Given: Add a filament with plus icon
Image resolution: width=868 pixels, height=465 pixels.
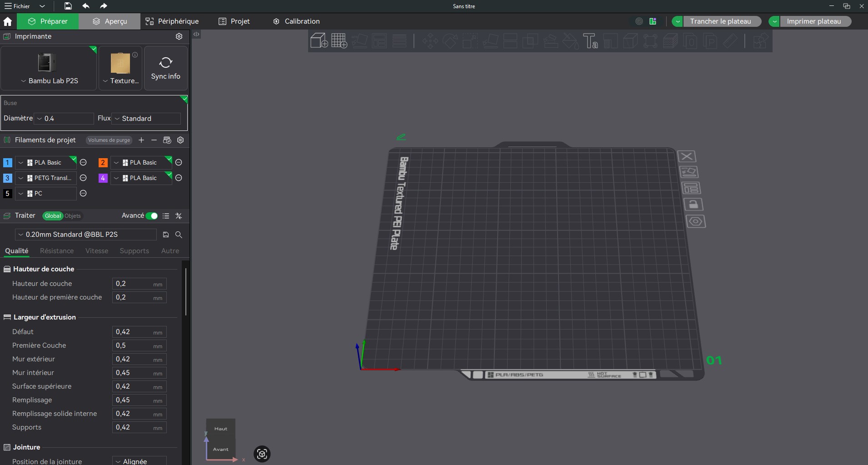Looking at the screenshot, I should pyautogui.click(x=141, y=140).
